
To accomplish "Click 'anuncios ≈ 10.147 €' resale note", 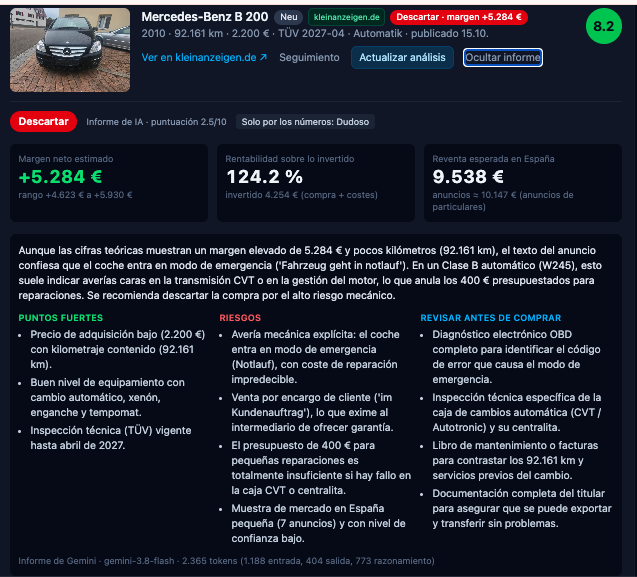I will (x=503, y=201).
